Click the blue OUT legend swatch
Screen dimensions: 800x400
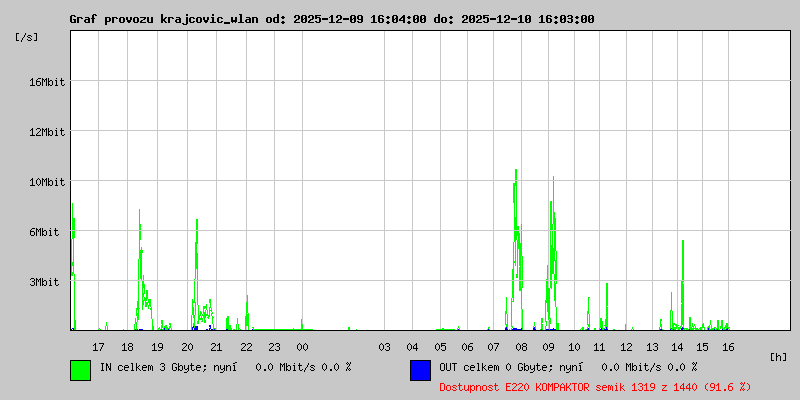pos(420,370)
